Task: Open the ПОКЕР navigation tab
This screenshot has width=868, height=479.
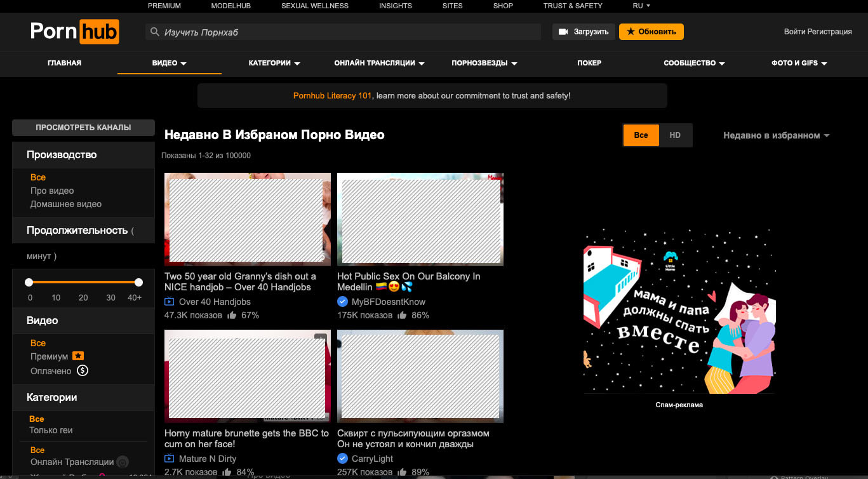Action: coord(589,63)
